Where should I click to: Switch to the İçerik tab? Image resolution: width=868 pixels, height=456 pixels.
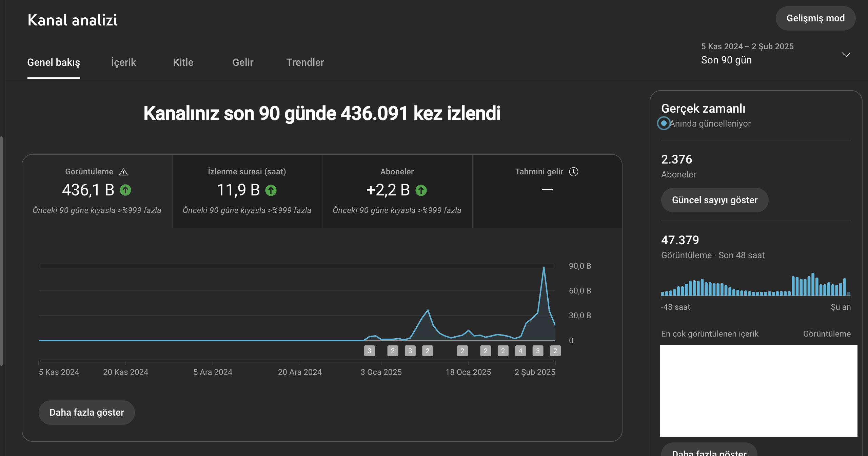click(x=123, y=62)
